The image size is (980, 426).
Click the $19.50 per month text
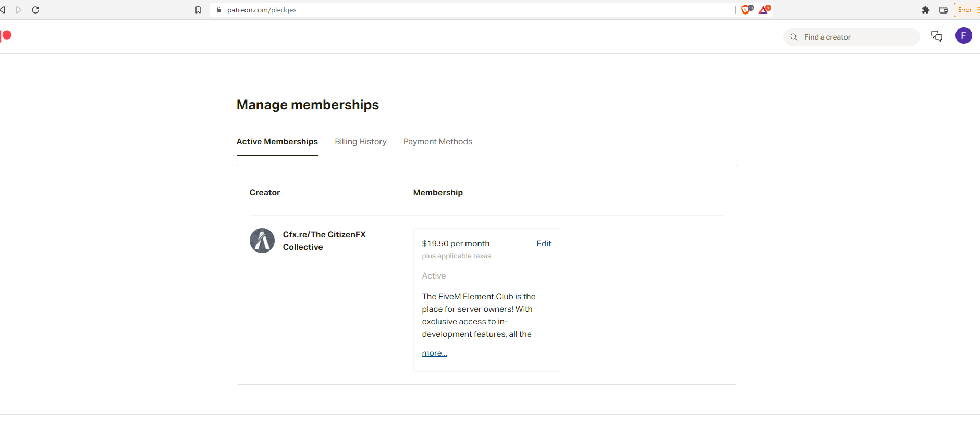pos(456,244)
